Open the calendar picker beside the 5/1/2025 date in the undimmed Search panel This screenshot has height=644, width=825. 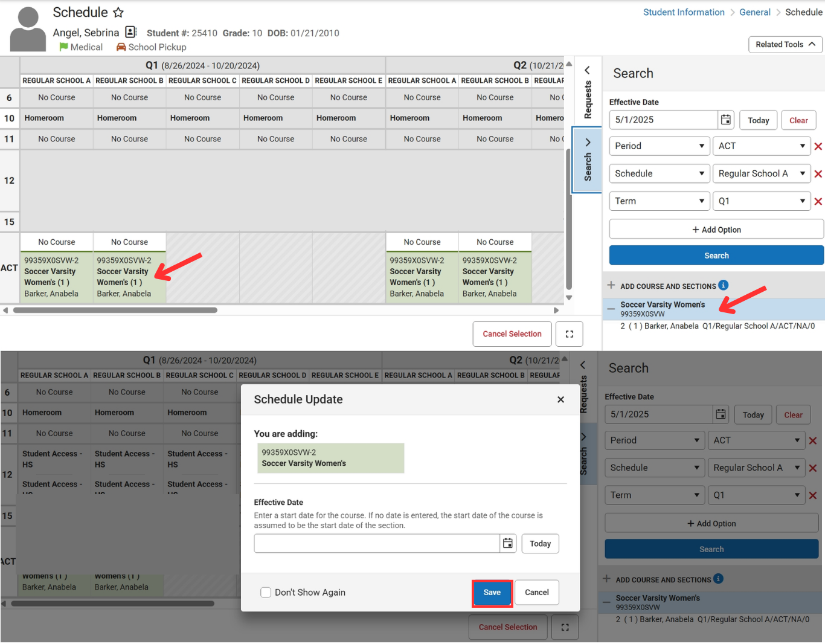(726, 120)
